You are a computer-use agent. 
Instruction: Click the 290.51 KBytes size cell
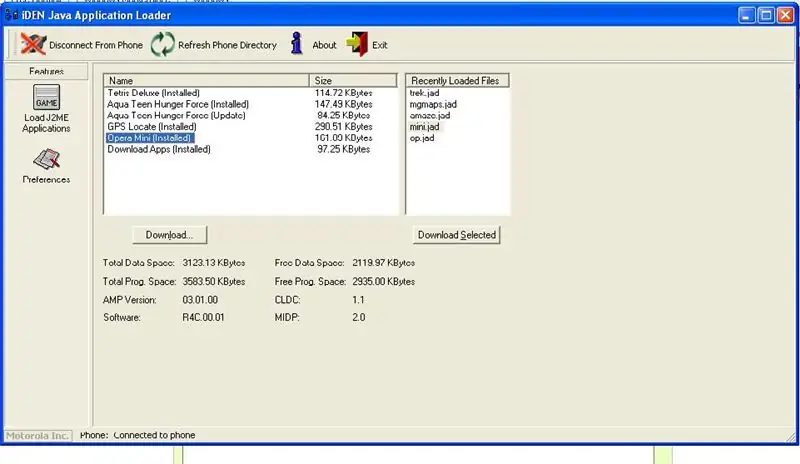[343, 127]
